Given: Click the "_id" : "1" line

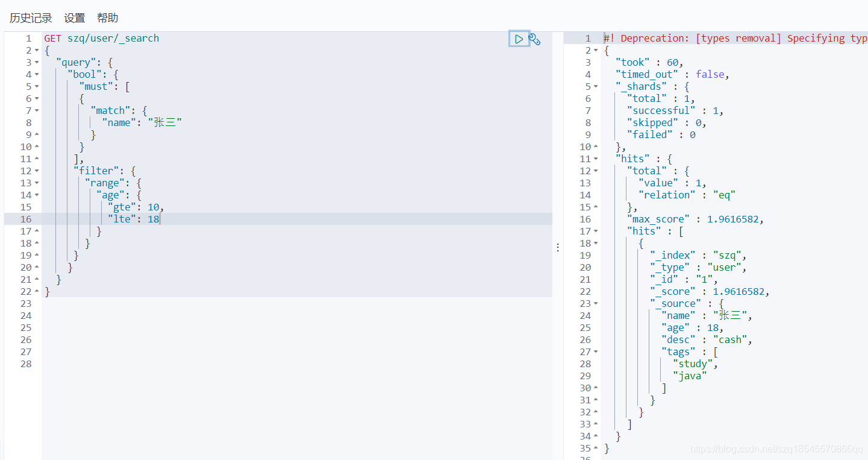Looking at the screenshot, I should pyautogui.click(x=684, y=279).
